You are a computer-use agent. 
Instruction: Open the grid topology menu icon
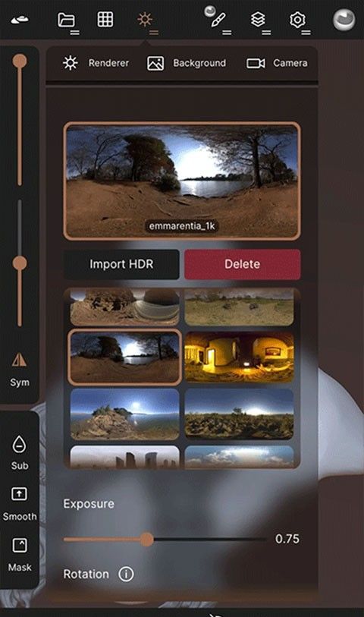105,19
